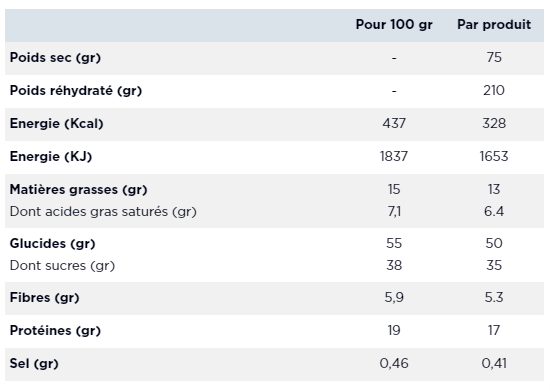550x391 pixels.
Task: Click the 'Dont sucres (gr)' text
Action: tap(62, 266)
